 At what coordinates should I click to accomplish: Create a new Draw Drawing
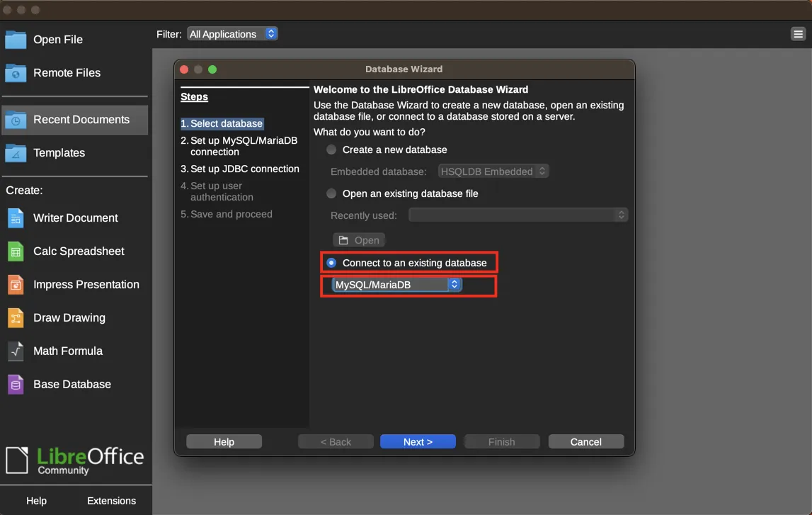click(x=74, y=317)
